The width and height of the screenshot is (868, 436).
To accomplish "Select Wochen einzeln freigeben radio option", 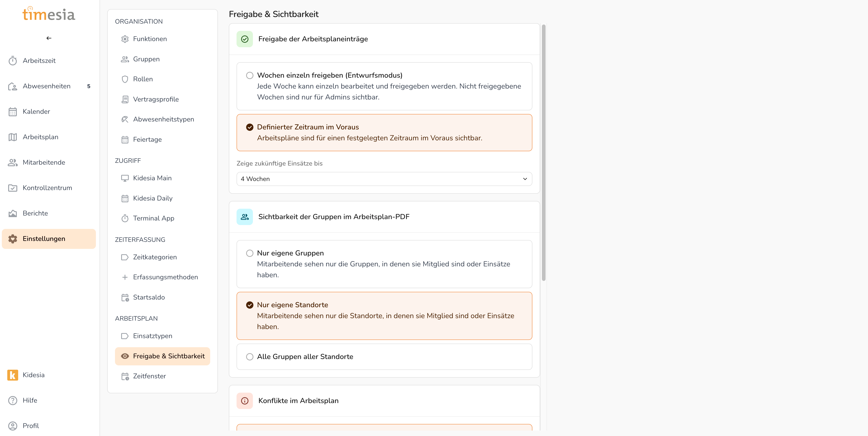I will pyautogui.click(x=249, y=75).
